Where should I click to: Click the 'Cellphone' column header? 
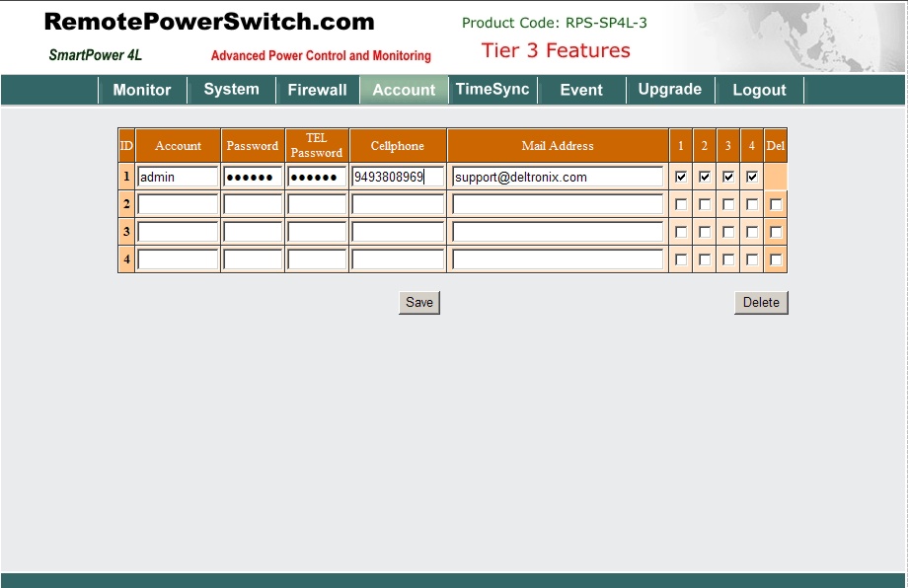click(397, 146)
